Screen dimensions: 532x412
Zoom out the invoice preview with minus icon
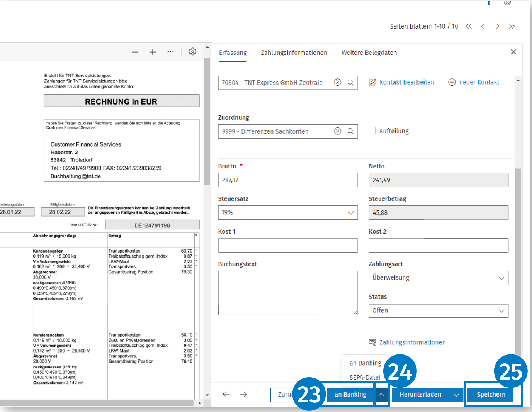coord(135,52)
